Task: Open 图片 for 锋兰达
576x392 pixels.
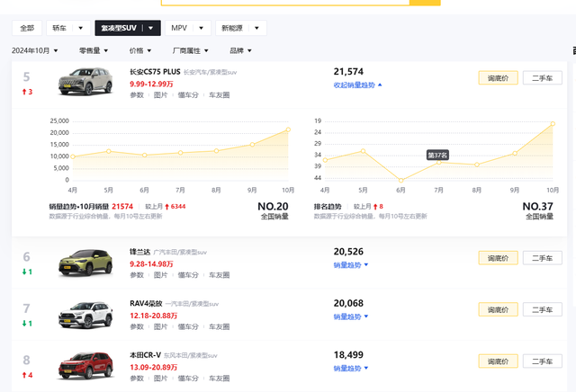Action: [x=160, y=275]
